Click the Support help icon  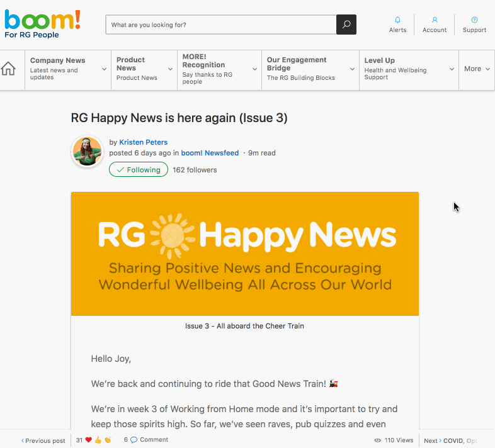coord(474,20)
